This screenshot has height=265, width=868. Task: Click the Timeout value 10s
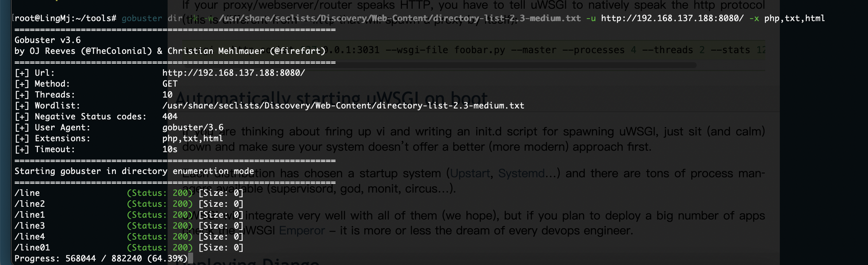coord(170,149)
